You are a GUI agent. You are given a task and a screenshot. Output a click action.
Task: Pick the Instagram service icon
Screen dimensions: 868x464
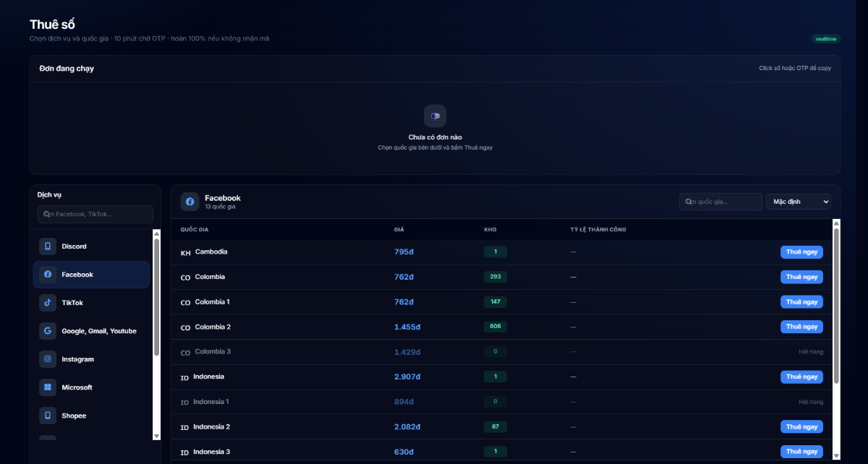(48, 359)
